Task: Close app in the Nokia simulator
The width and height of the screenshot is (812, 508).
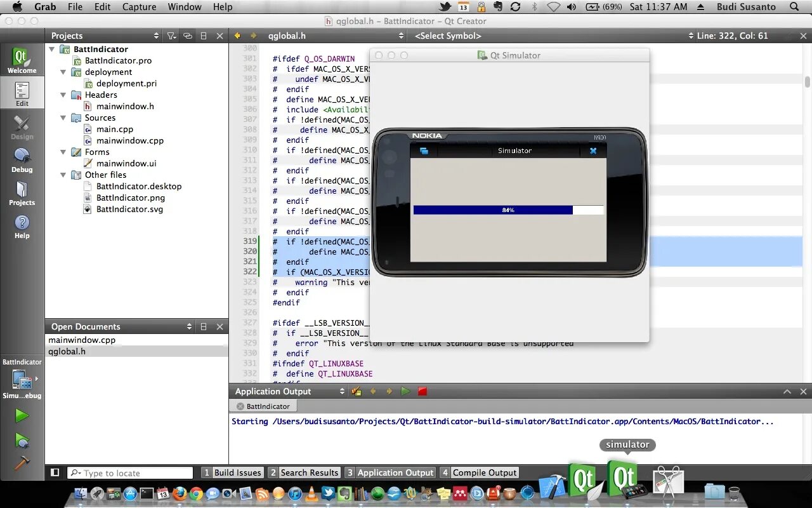Action: click(x=593, y=150)
